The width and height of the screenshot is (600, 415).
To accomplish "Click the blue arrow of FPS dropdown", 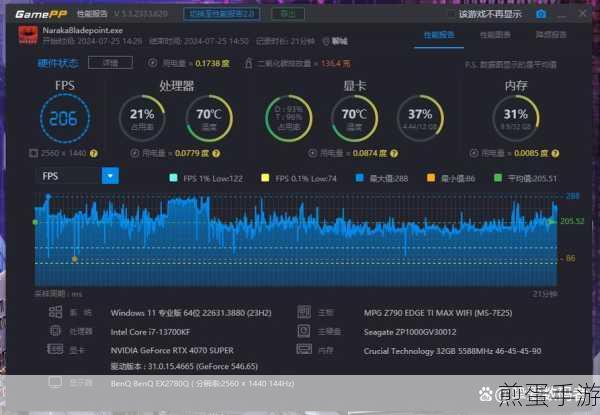I will pyautogui.click(x=110, y=176).
